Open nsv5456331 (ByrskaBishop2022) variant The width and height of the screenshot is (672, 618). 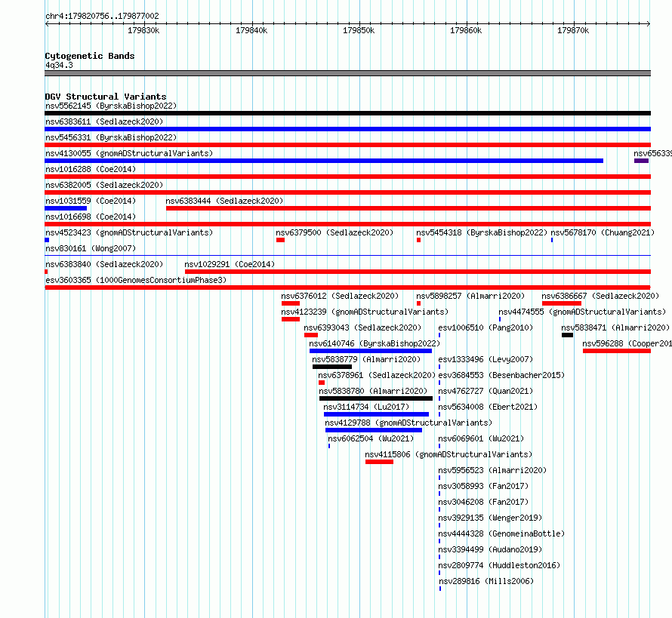click(x=111, y=137)
